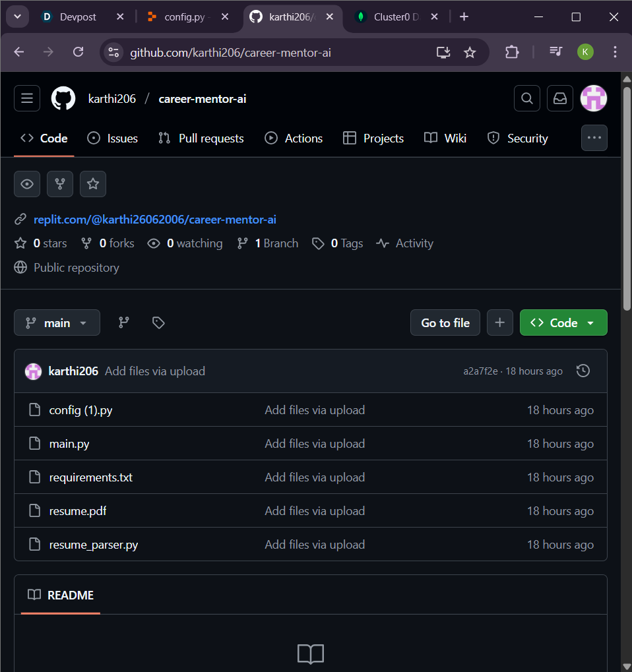The image size is (632, 672).
Task: Open config (1).py file
Action: (x=80, y=410)
